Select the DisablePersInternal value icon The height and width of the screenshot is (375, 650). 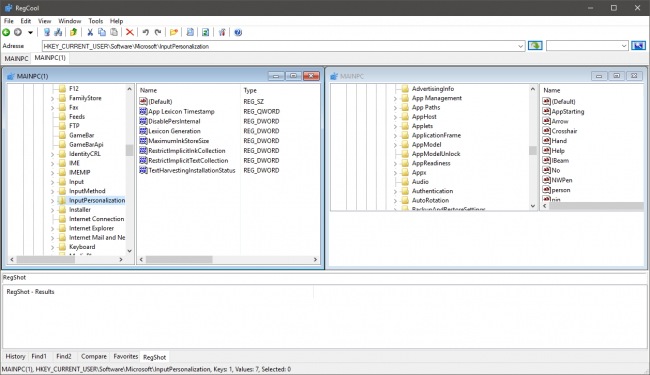143,121
